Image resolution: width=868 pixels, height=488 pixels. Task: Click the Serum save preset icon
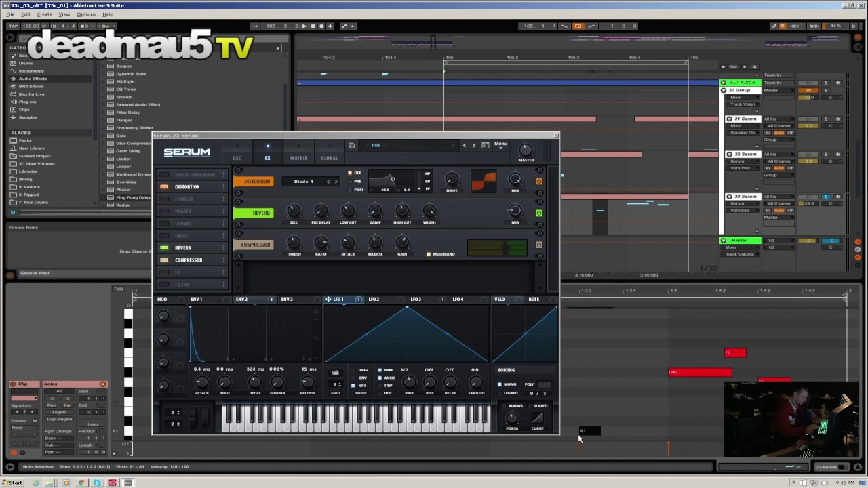click(x=351, y=145)
